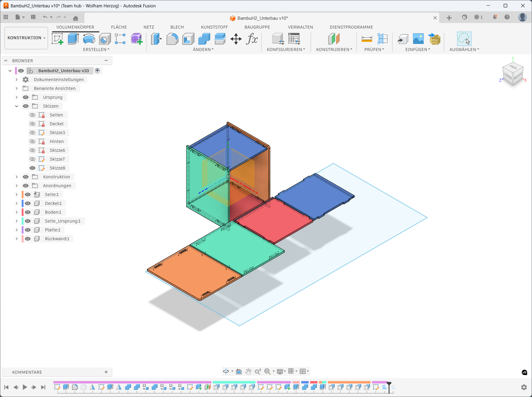
Task: Select the Revolve tool icon
Action: tap(89, 39)
